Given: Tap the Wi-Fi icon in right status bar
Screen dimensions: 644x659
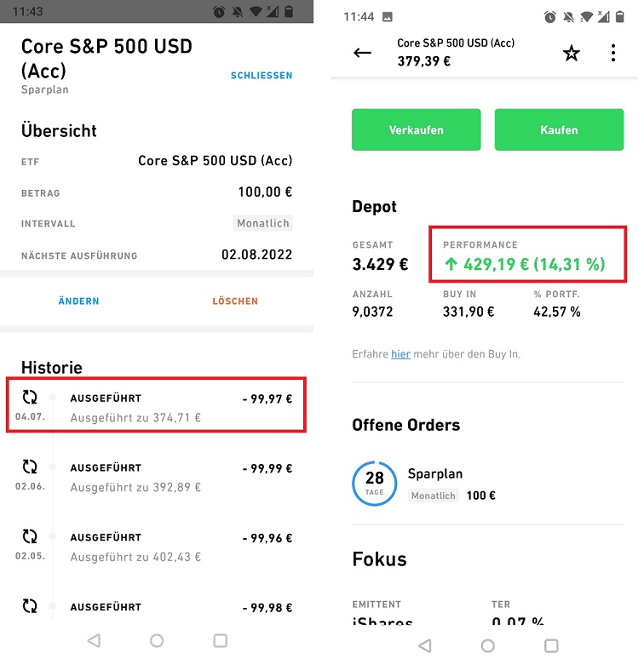Looking at the screenshot, I should 586,17.
